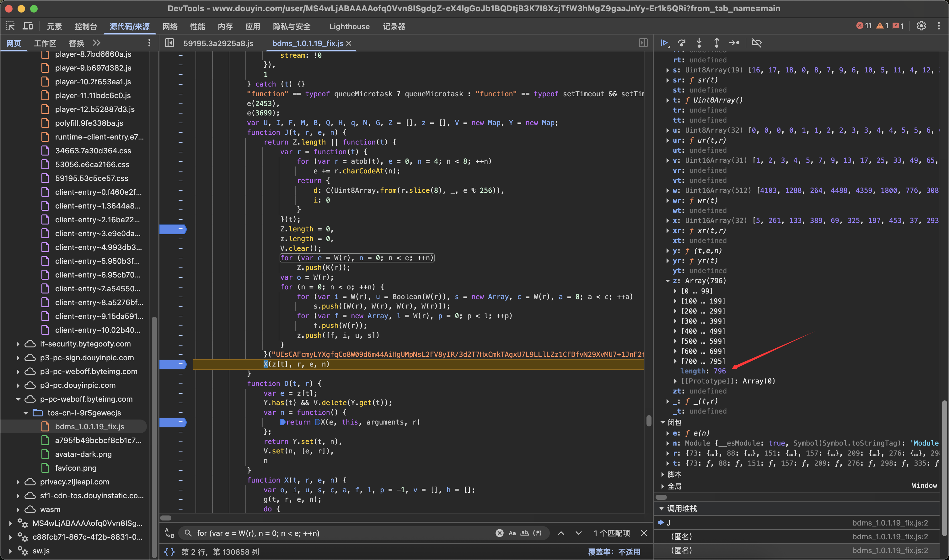The image size is (949, 560).
Task: Toggle regular expression search option
Action: click(537, 533)
